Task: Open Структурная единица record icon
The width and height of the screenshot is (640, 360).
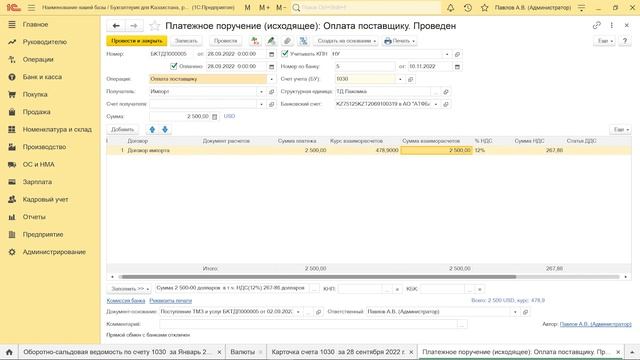Action: (x=446, y=92)
